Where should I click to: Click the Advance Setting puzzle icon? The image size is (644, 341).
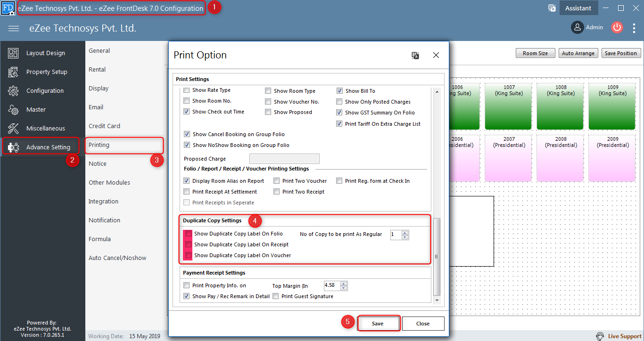13,147
